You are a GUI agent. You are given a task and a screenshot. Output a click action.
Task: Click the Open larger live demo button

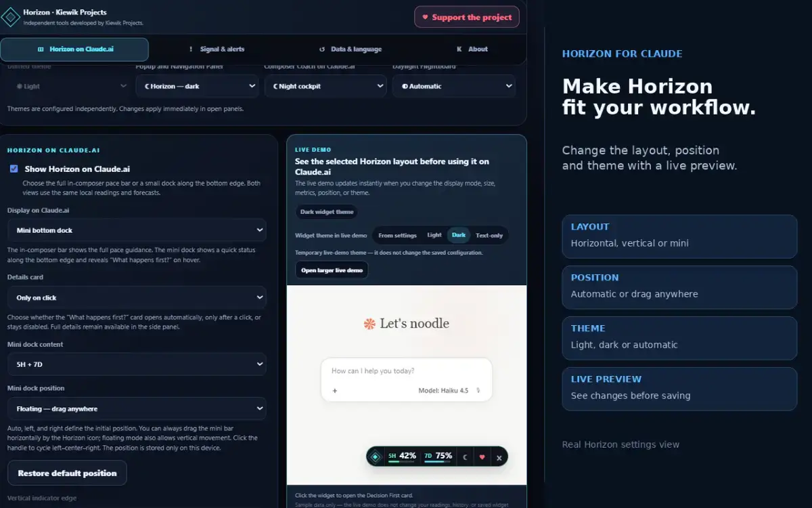coord(332,270)
